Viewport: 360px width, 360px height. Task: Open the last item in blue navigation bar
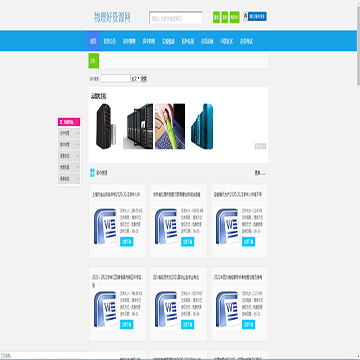(246, 41)
